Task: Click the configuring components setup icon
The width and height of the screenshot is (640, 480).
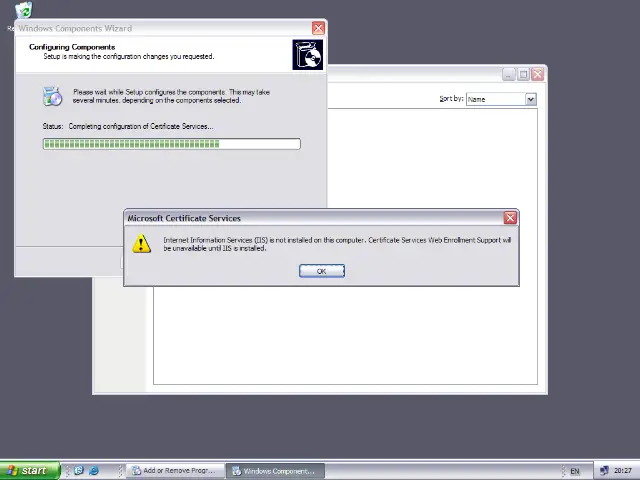Action: pyautogui.click(x=52, y=96)
